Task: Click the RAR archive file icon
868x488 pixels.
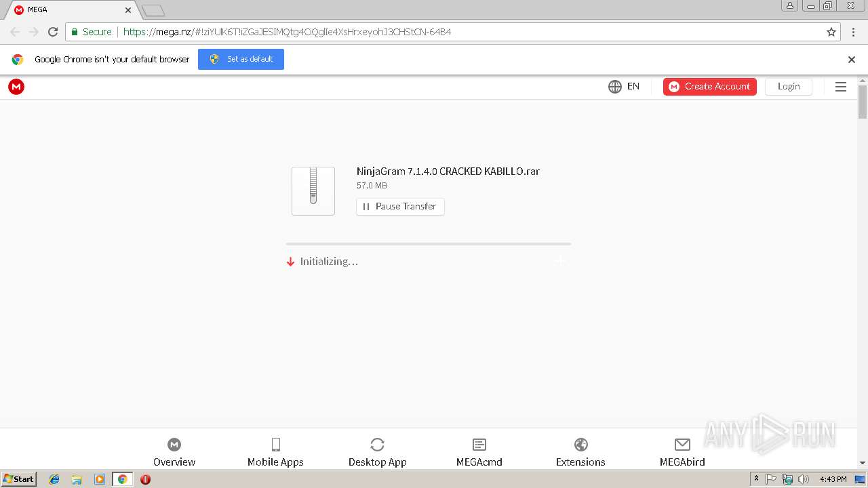Action: tap(313, 191)
